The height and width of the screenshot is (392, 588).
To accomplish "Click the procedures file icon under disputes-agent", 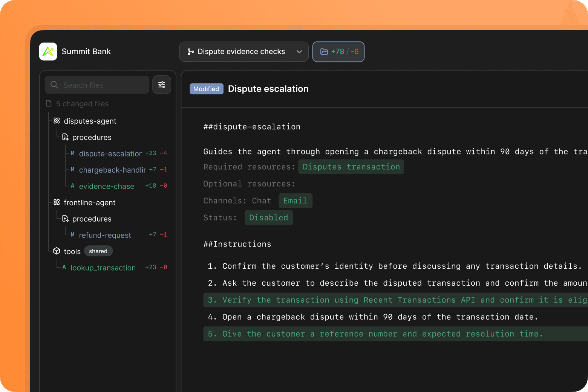I will (65, 137).
